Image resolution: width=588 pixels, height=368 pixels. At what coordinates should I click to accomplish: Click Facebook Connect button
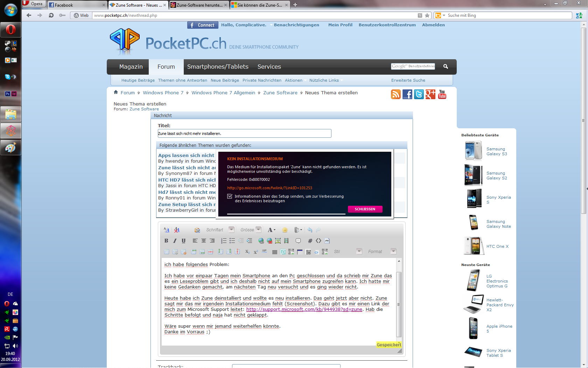203,25
